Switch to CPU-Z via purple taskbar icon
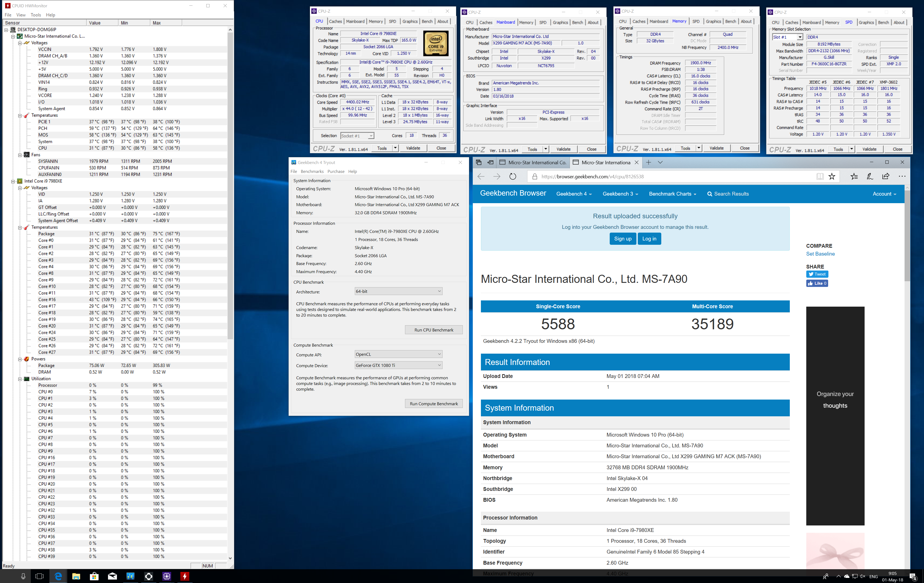Image resolution: width=924 pixels, height=583 pixels. [167, 576]
